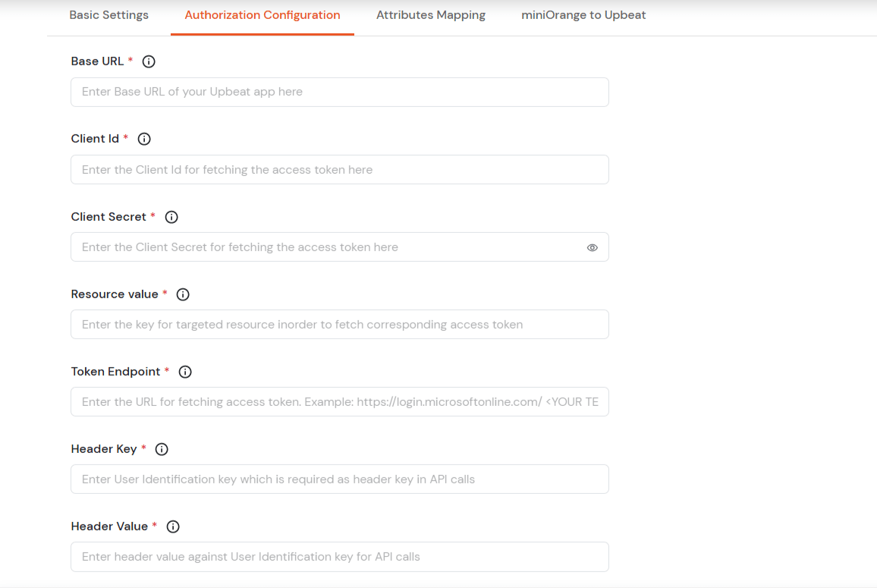Image resolution: width=877 pixels, height=588 pixels.
Task: Click the Resource value input field
Action: pos(340,325)
